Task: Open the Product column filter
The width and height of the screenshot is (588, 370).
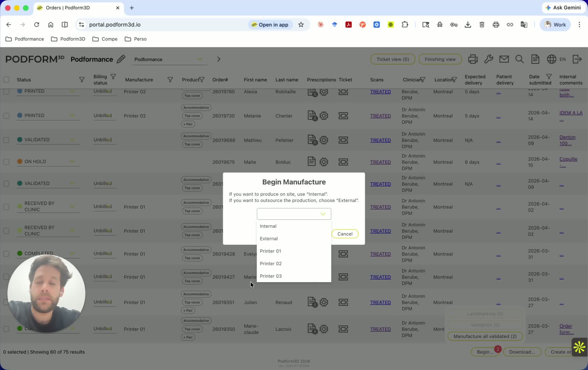Action: pyautogui.click(x=202, y=80)
